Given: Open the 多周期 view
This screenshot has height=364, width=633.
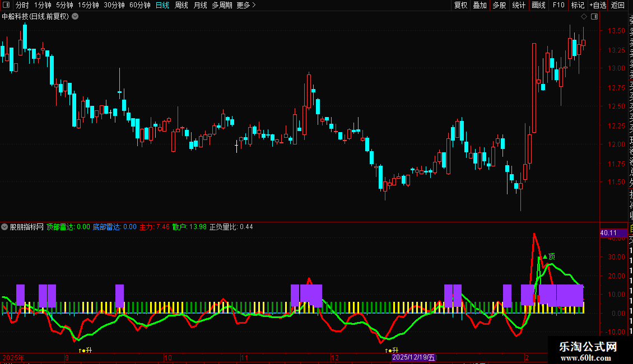Looking at the screenshot, I should point(222,5).
